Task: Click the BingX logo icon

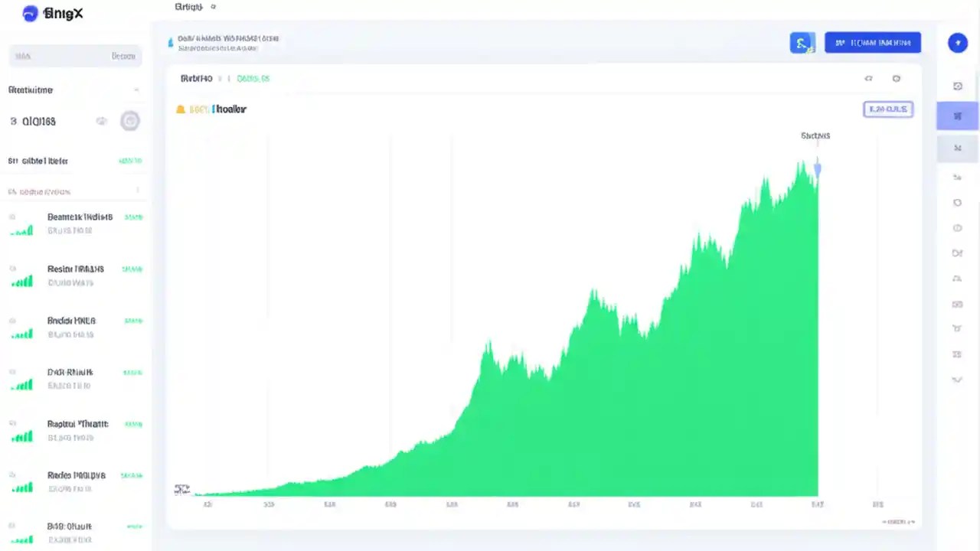Action: tap(30, 13)
